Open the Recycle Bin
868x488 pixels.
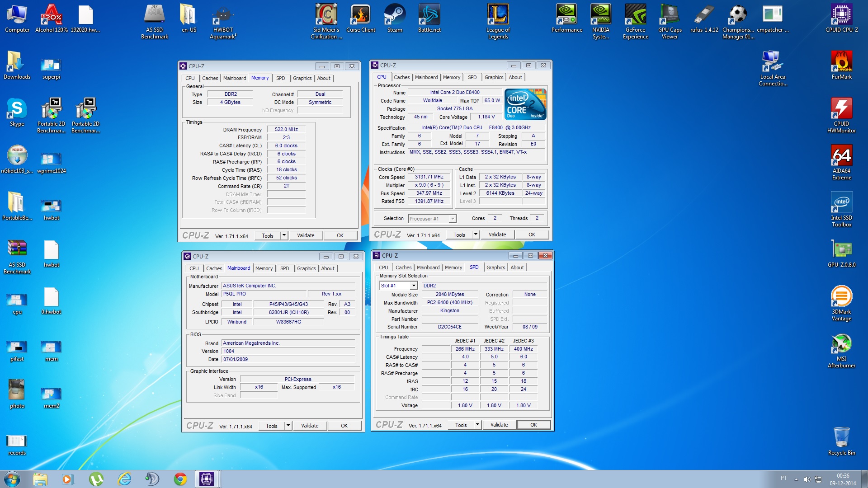pyautogui.click(x=841, y=441)
